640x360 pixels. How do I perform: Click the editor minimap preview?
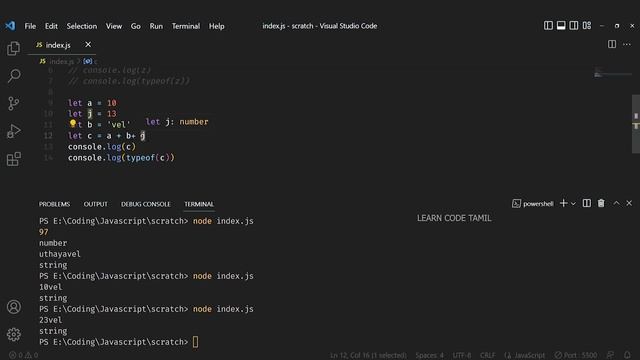click(x=612, y=73)
